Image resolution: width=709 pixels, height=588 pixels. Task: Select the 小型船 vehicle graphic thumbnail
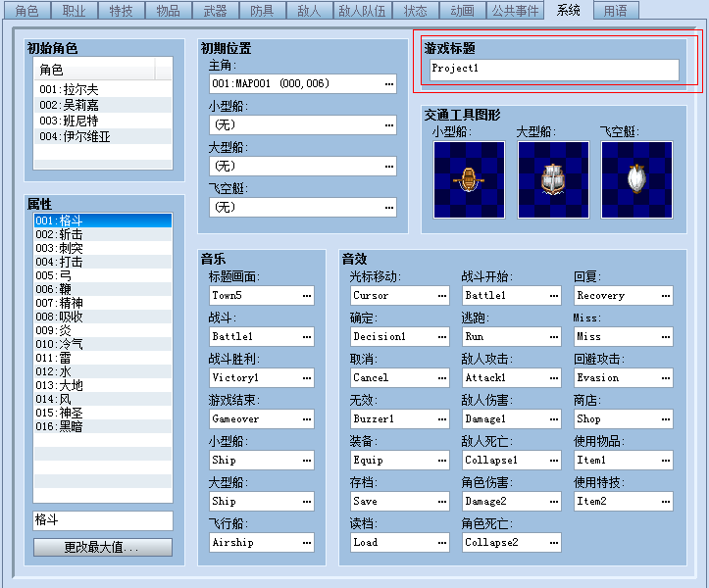point(469,179)
